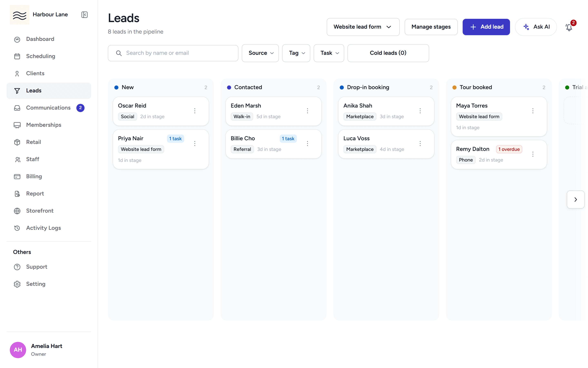Expand the Website lead form dropdown

pyautogui.click(x=363, y=27)
